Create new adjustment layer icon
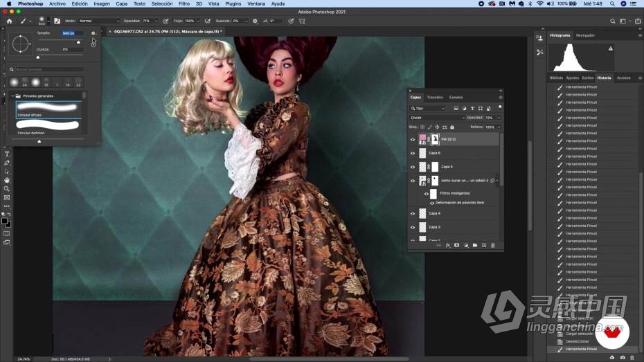Screen dimensions: 644x362 [466, 246]
